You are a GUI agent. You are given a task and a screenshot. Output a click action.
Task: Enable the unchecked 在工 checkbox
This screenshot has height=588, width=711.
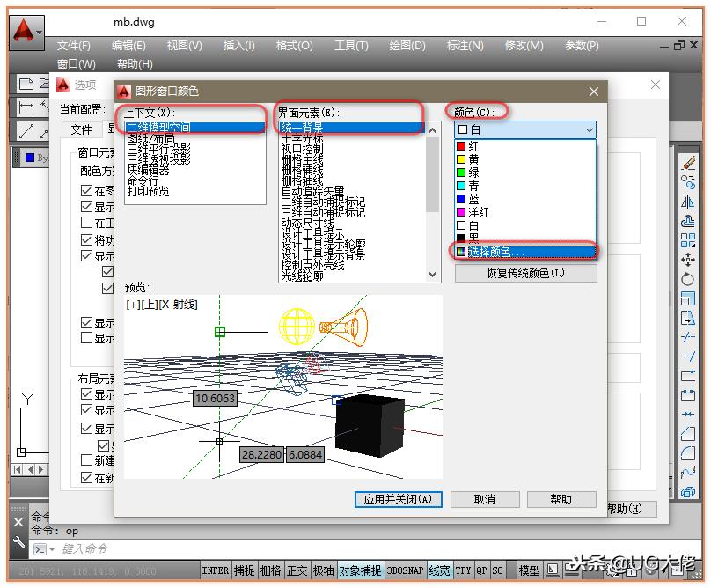click(x=86, y=223)
